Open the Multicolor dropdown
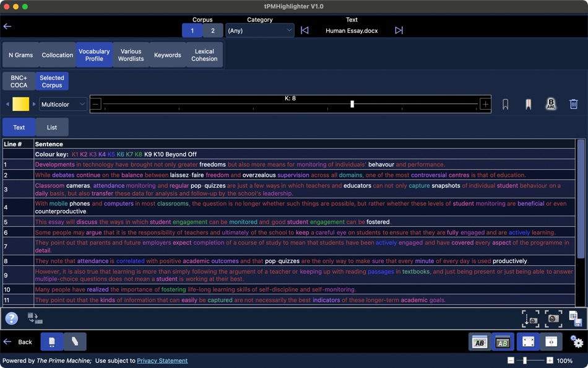 63,104
